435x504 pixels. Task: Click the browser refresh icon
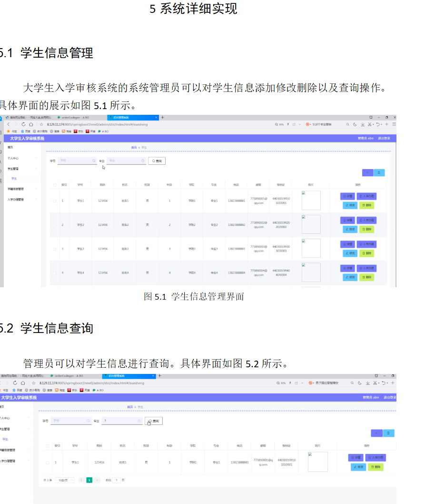[23, 124]
